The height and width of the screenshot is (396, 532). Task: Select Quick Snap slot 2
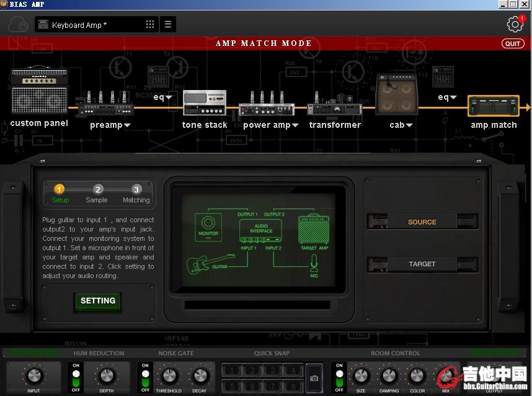point(252,370)
